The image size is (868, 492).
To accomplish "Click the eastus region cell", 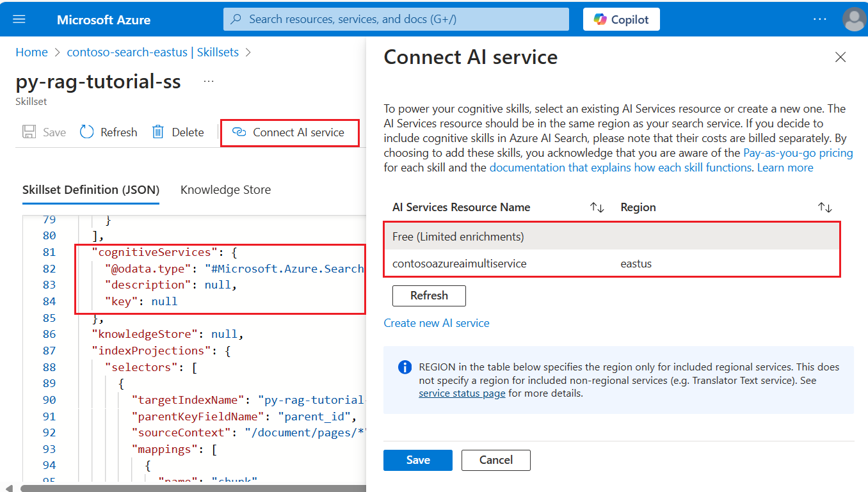I will click(x=636, y=264).
